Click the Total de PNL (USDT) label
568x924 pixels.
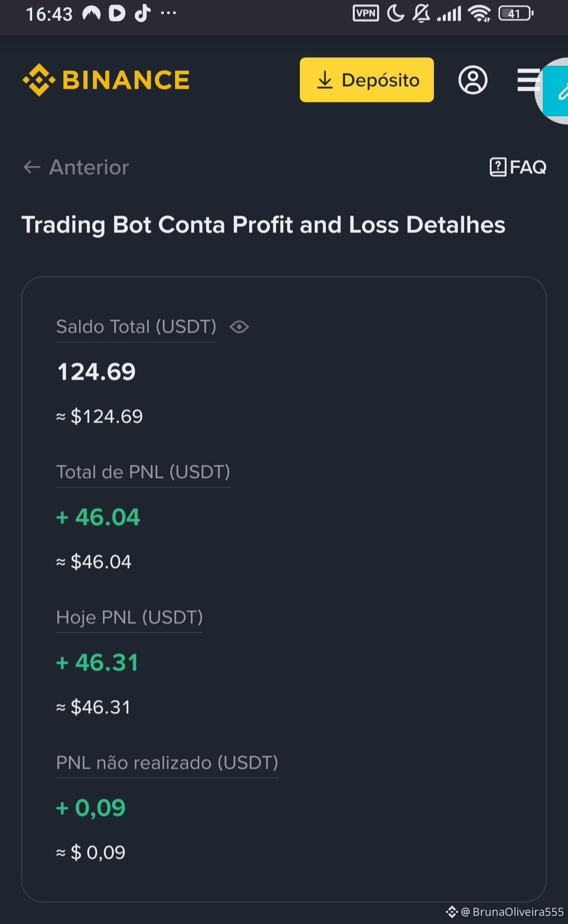coord(143,472)
